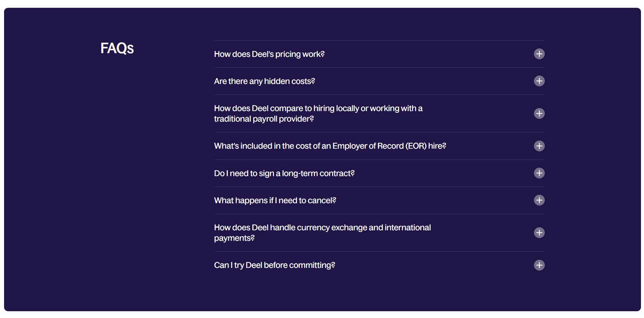
Task: Click the word "payments?" on the wrapped line
Action: [x=234, y=238]
